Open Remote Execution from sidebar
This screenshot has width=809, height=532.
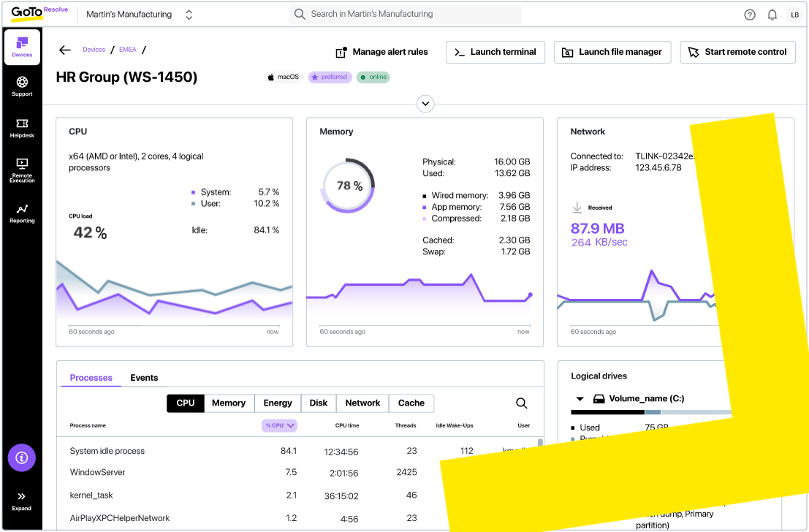(x=22, y=170)
